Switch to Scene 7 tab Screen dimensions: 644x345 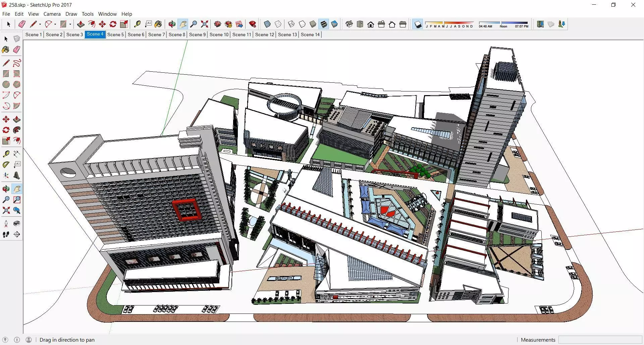(156, 34)
